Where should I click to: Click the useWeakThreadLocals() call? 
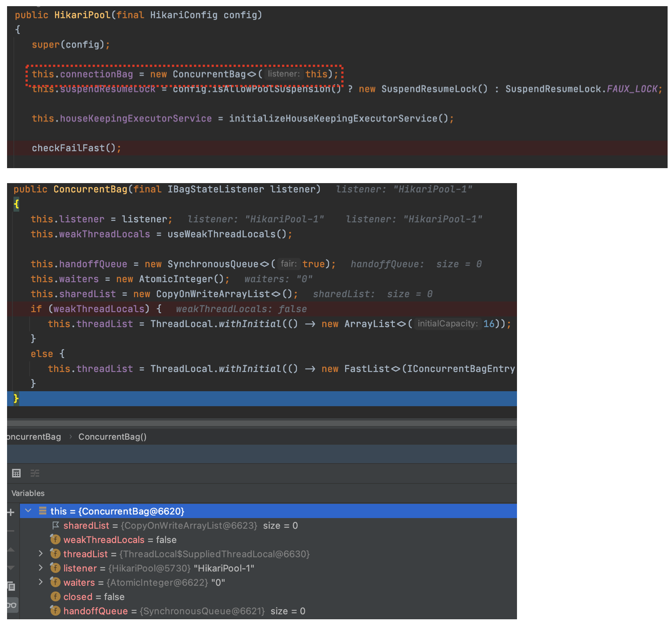pyautogui.click(x=227, y=234)
